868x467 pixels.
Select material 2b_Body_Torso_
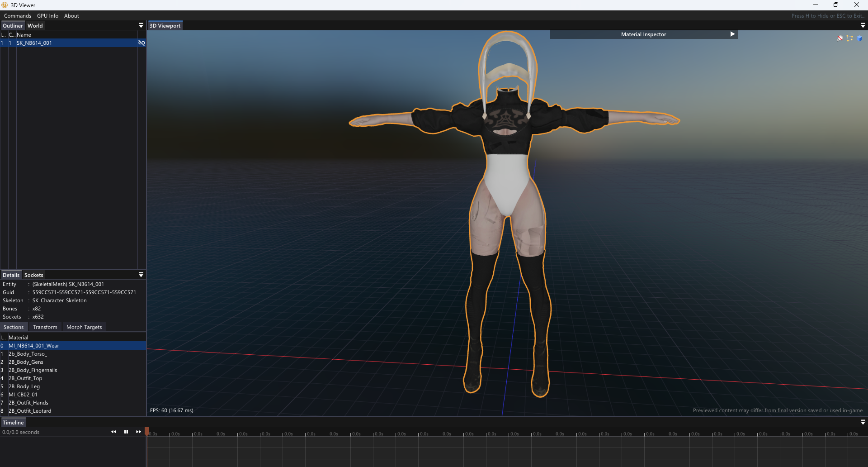point(73,354)
